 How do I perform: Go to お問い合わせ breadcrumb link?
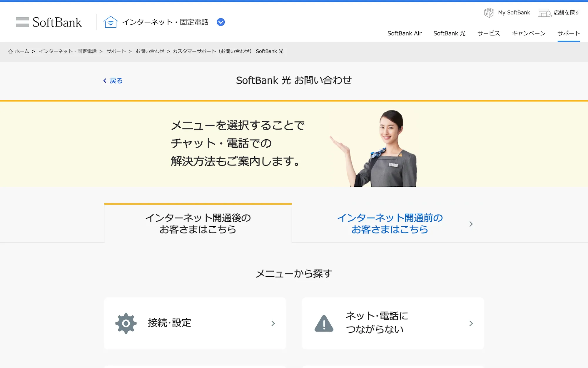click(x=150, y=51)
